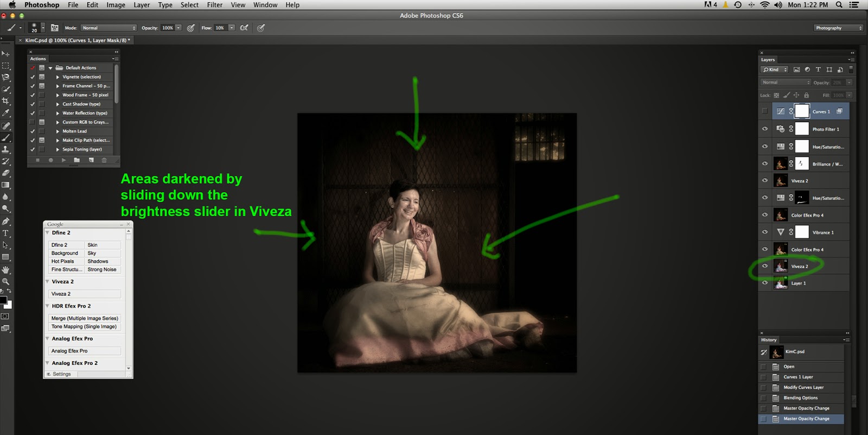Select the Lasso tool

pyautogui.click(x=5, y=78)
